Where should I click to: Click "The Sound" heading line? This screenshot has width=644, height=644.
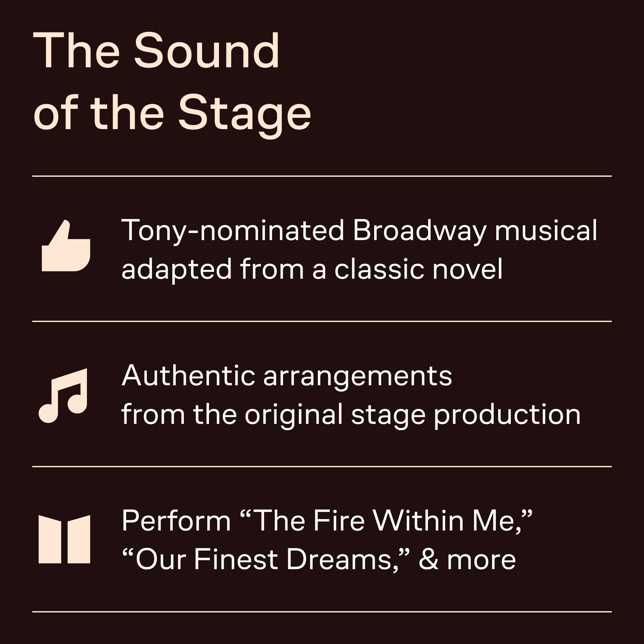[x=156, y=51]
